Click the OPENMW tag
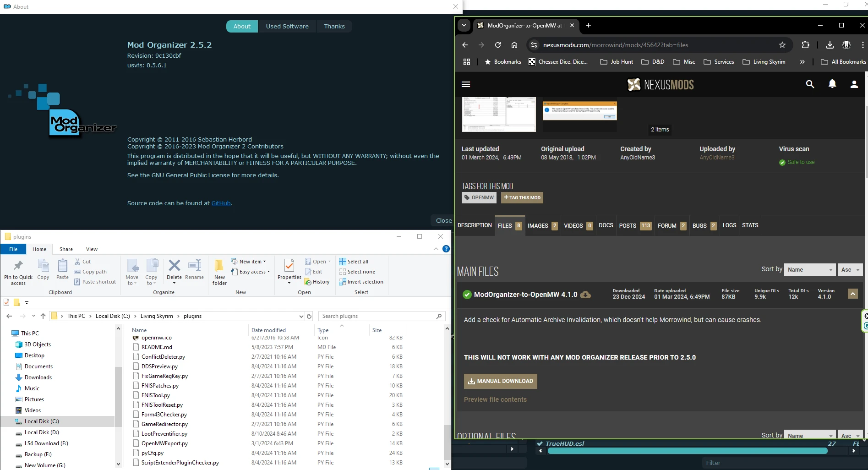868x470 pixels. point(479,198)
